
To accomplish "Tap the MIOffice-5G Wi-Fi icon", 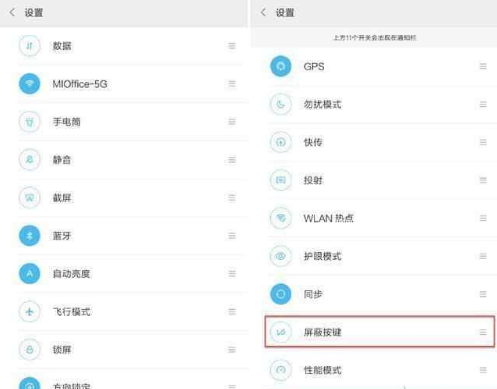I will point(30,84).
